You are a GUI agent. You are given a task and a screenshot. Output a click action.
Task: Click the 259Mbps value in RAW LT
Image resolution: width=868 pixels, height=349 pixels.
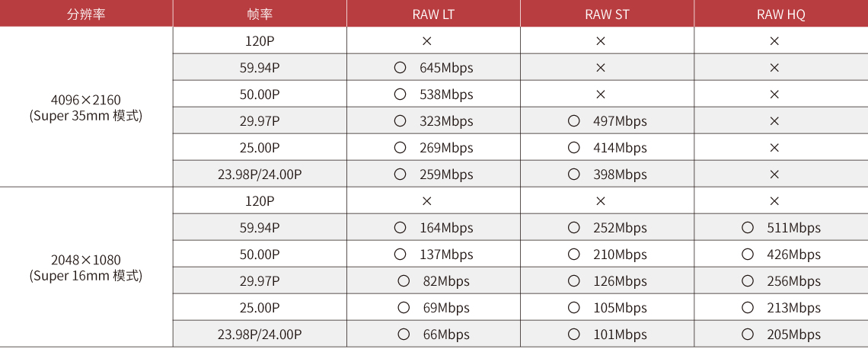pyautogui.click(x=446, y=174)
